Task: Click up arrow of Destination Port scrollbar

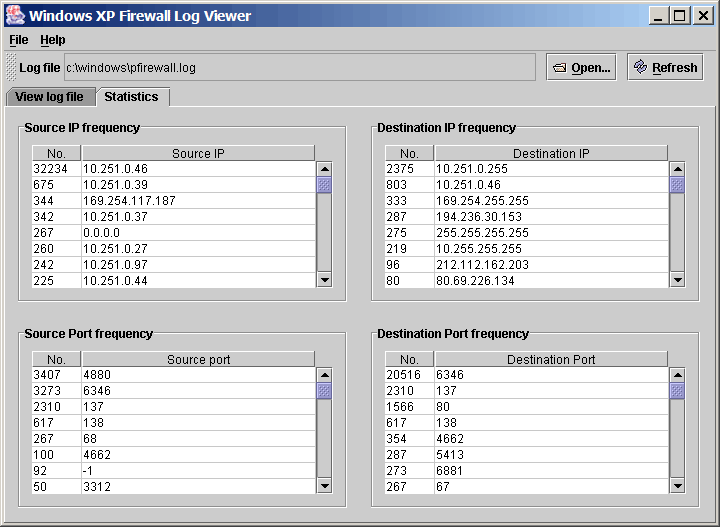Action: [677, 375]
